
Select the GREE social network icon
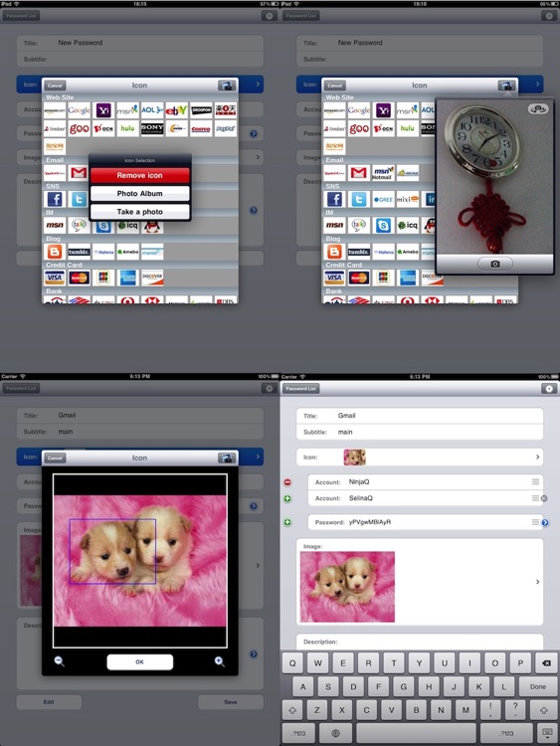tap(383, 199)
